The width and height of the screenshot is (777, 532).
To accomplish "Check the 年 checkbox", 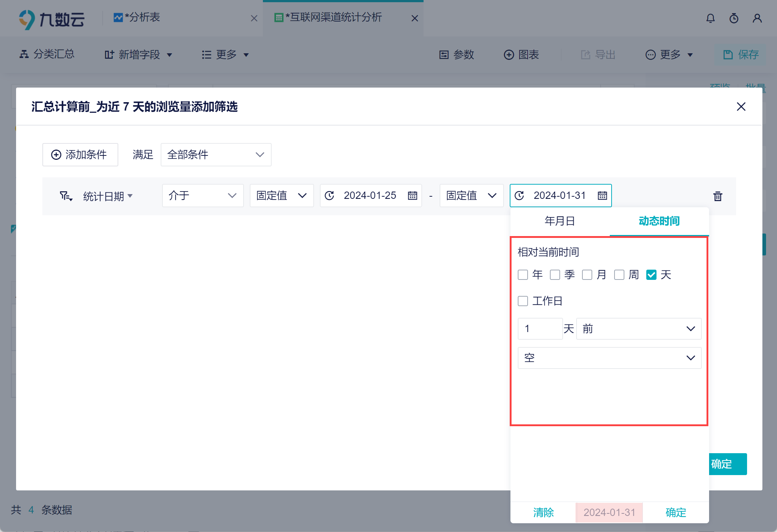I will tap(523, 275).
